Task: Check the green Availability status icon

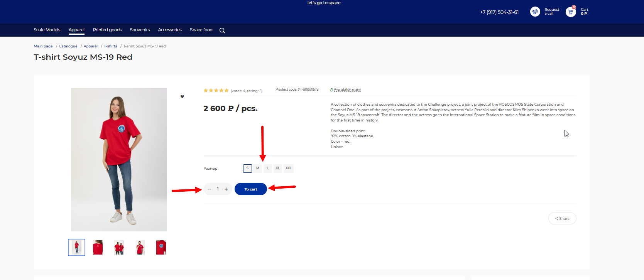Action: click(x=331, y=90)
